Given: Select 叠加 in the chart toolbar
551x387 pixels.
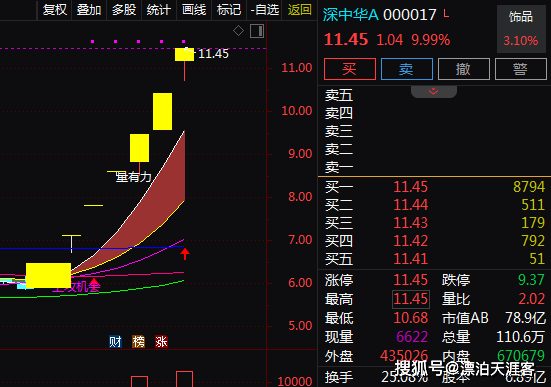Looking at the screenshot, I should (x=89, y=10).
